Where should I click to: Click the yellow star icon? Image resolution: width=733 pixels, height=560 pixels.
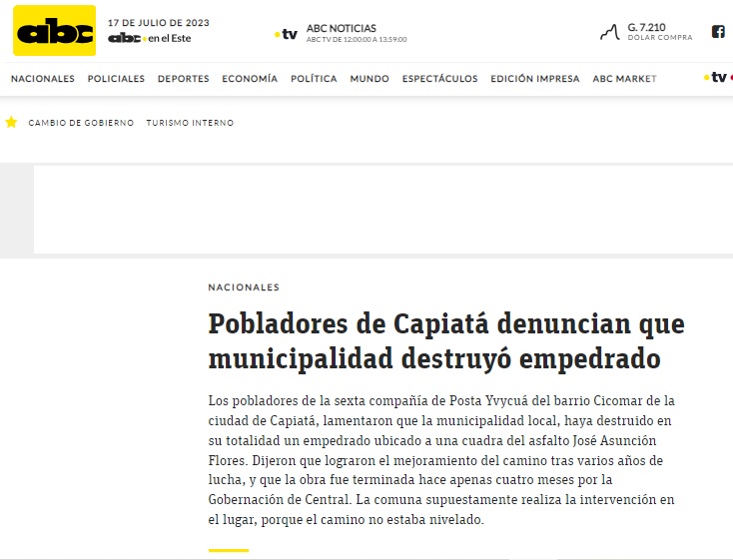pyautogui.click(x=12, y=123)
